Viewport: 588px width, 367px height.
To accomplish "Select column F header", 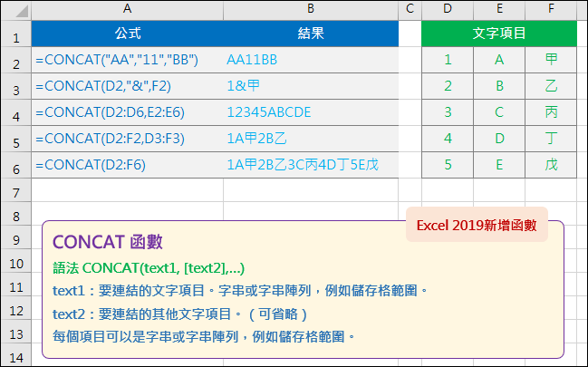I will (x=551, y=9).
